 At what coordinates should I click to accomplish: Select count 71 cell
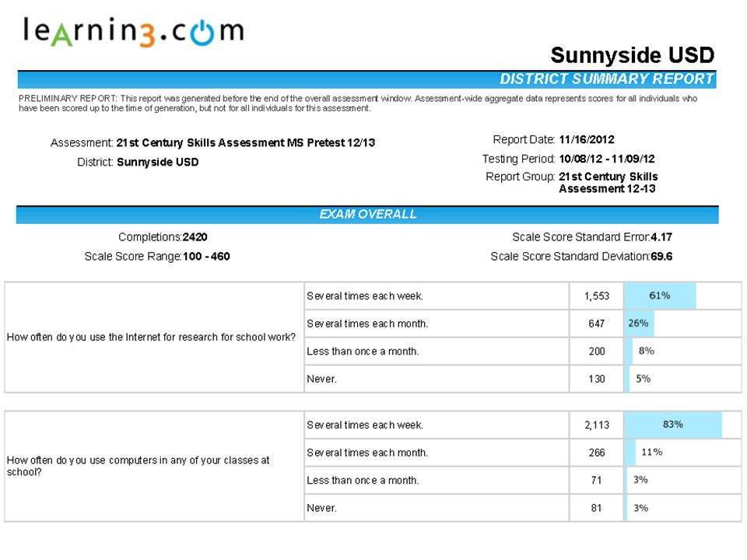pos(597,480)
